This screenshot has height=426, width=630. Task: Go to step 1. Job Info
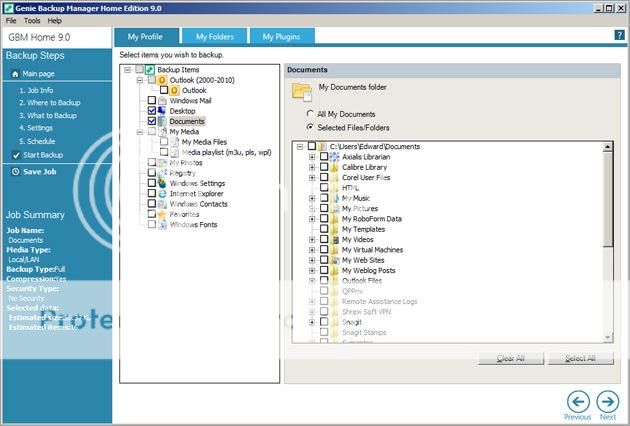36,90
